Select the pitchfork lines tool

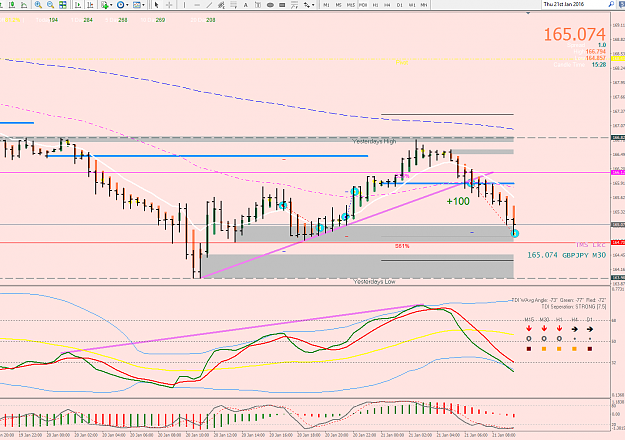click(x=294, y=5)
